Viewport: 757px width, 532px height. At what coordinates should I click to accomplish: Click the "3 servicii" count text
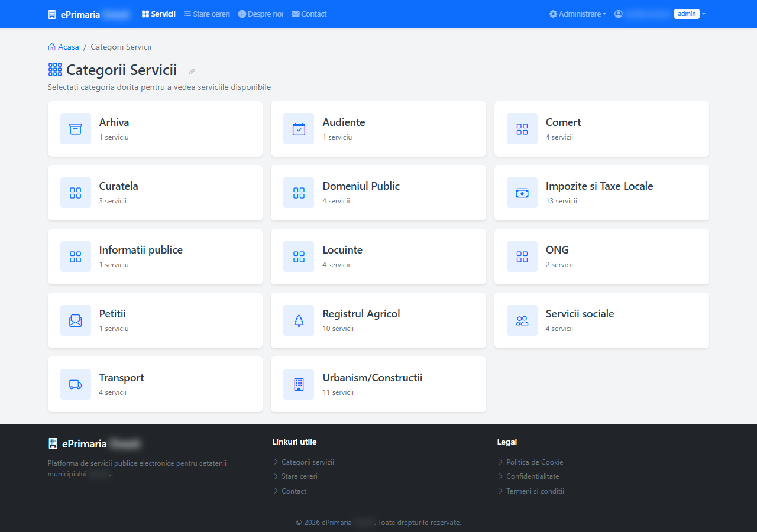point(113,201)
